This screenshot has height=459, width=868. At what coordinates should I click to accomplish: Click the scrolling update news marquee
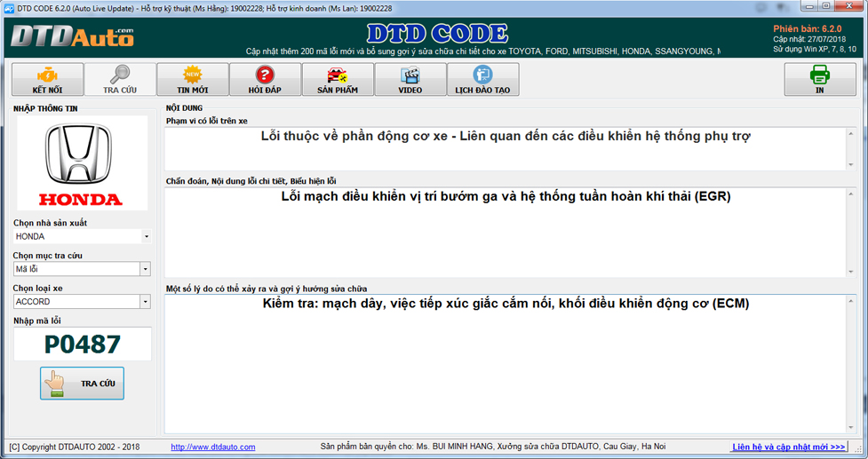482,51
